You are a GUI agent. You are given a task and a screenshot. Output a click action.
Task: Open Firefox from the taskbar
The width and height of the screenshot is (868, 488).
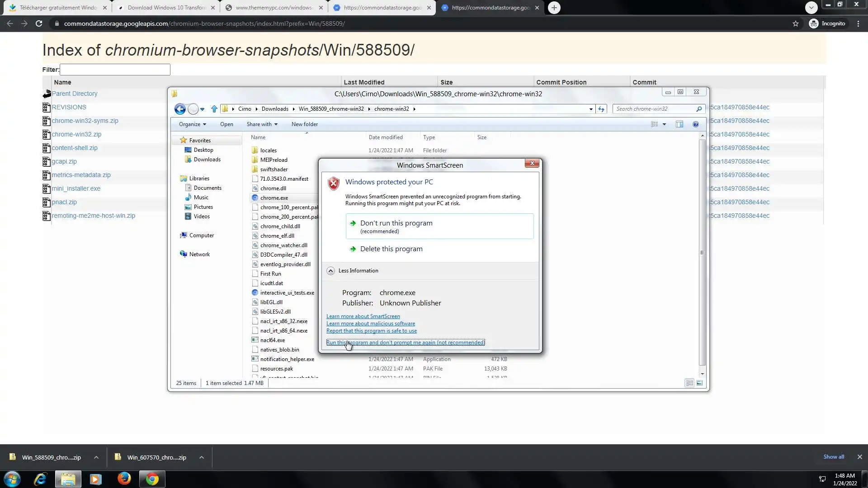124,479
